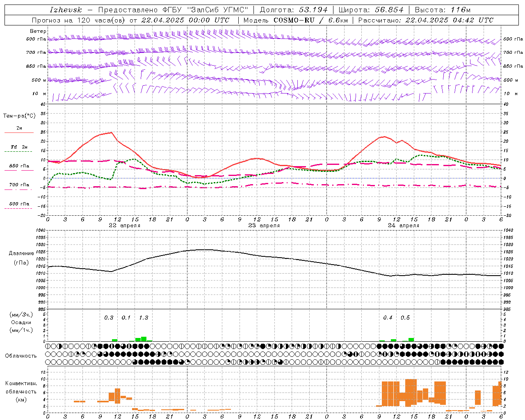
Task: Click the '1.3' precipitation amount value
Action: [144, 318]
